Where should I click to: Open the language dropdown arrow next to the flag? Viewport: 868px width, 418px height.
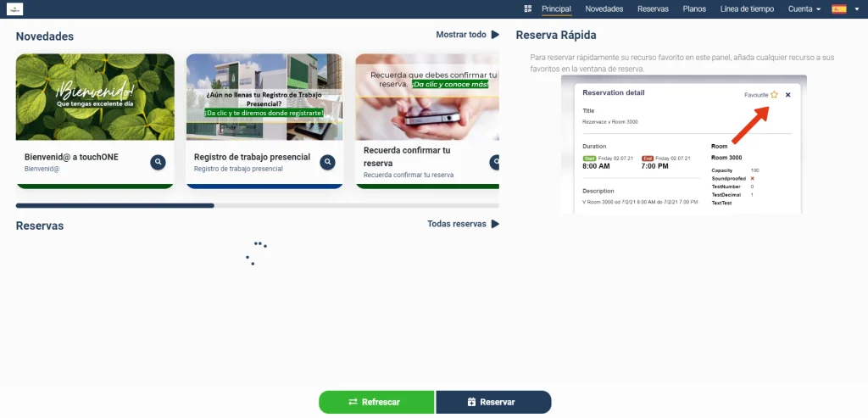tap(857, 9)
